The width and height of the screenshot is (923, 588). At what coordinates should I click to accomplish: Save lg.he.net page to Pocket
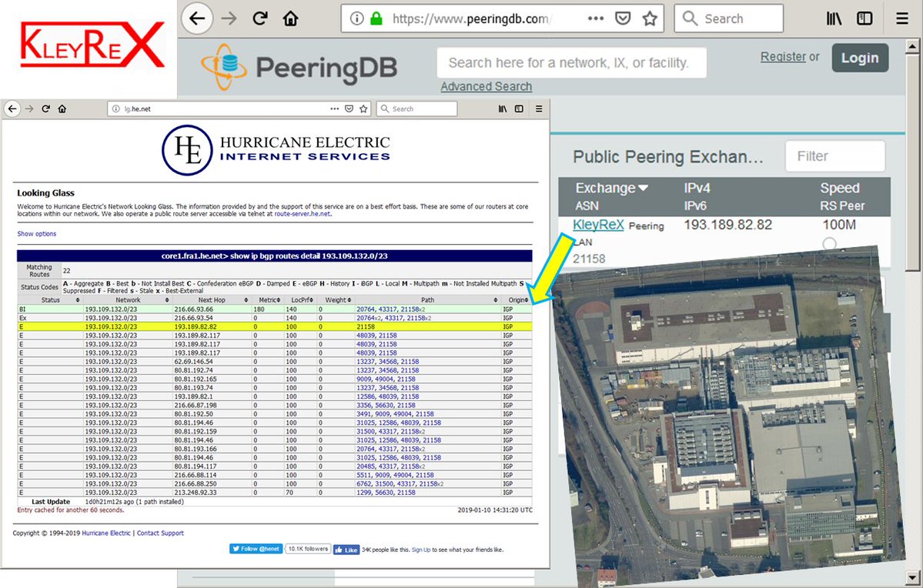(x=349, y=109)
